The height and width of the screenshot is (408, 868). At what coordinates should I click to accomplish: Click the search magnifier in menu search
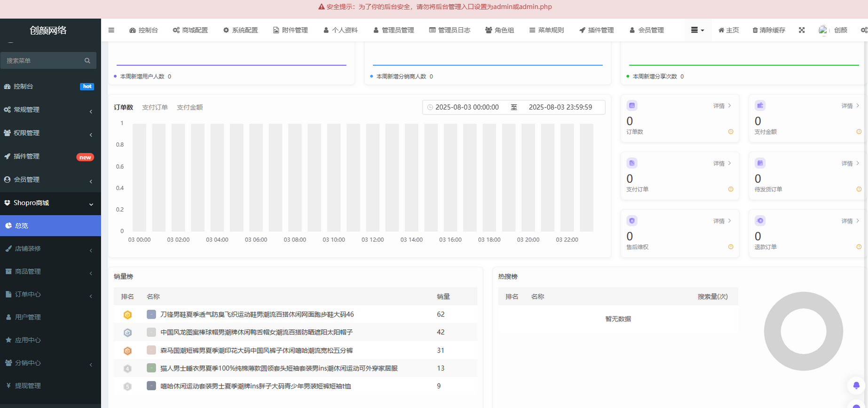click(87, 61)
